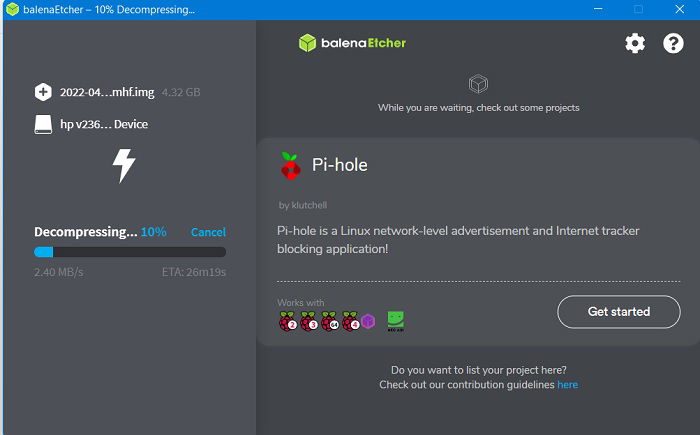Click the 2022-04...mhf.img file name

(107, 92)
